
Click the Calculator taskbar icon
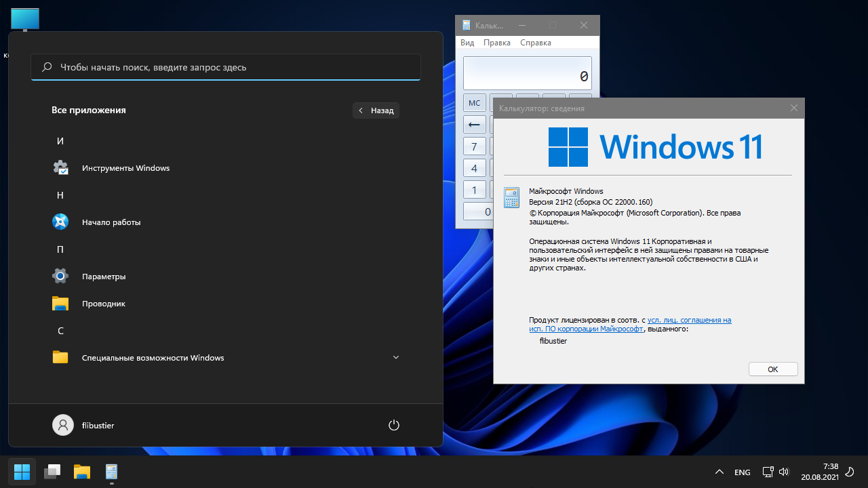tap(111, 472)
